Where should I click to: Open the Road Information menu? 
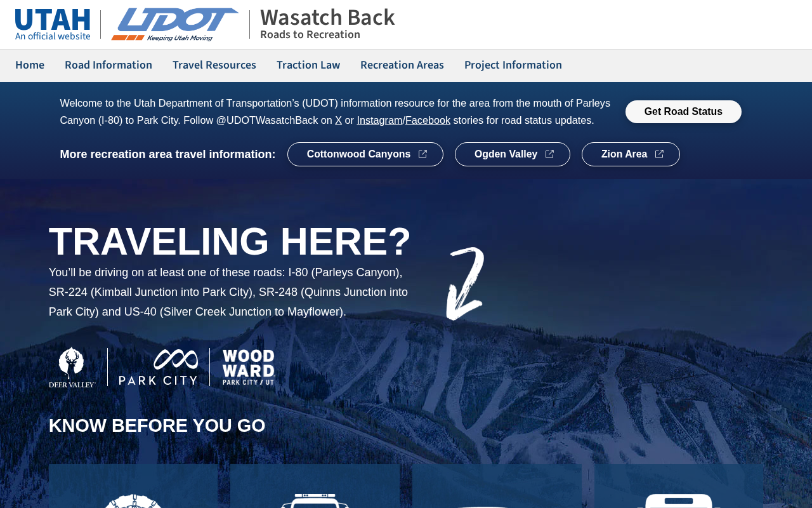coord(108,65)
